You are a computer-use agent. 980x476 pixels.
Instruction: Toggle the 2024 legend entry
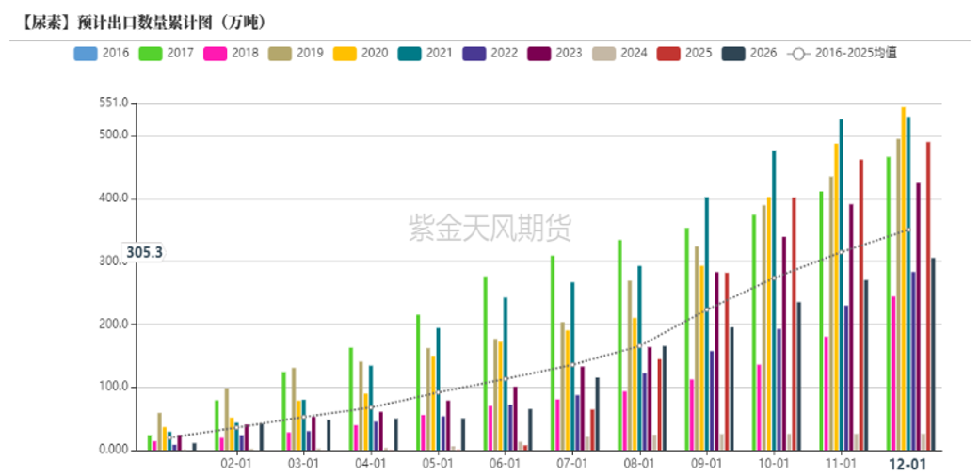(620, 53)
